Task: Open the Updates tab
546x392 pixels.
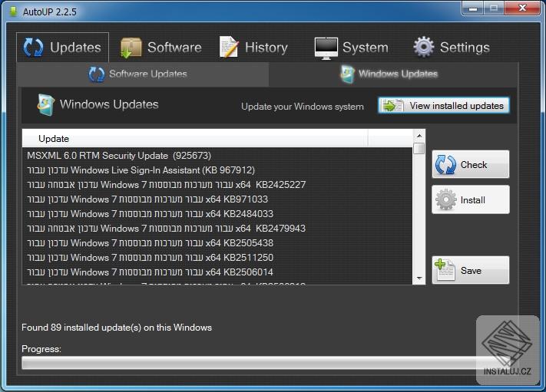Action: pos(63,48)
